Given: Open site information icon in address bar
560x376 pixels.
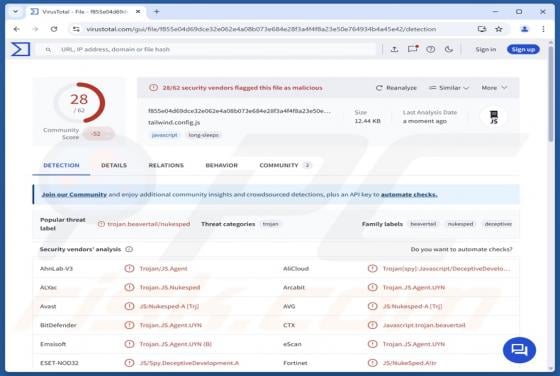Looking at the screenshot, I should 76,29.
